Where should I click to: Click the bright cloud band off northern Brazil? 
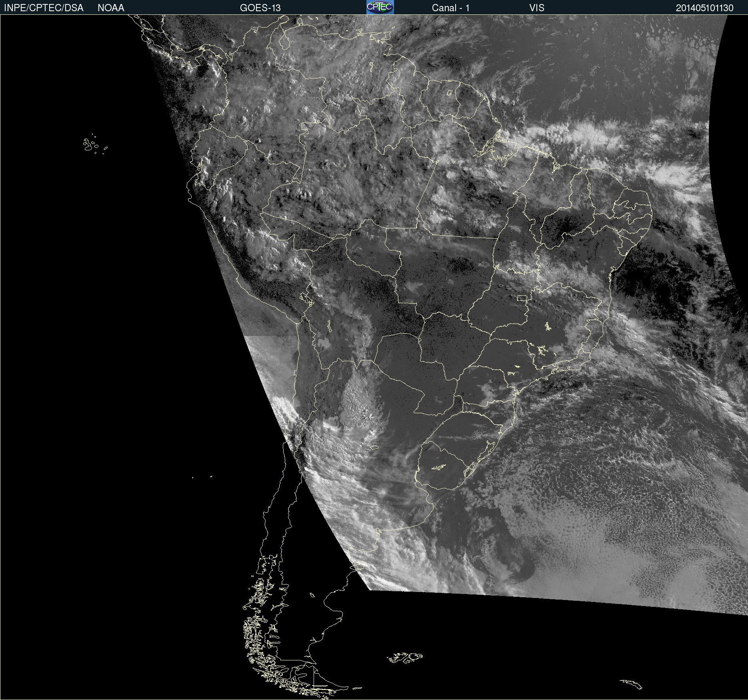580,136
